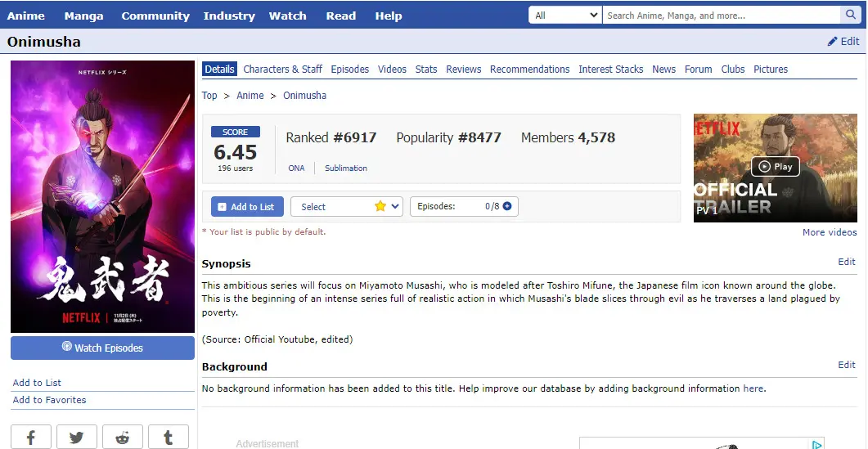Click the Watch Episodes button
This screenshot has height=449, width=868.
tap(102, 348)
